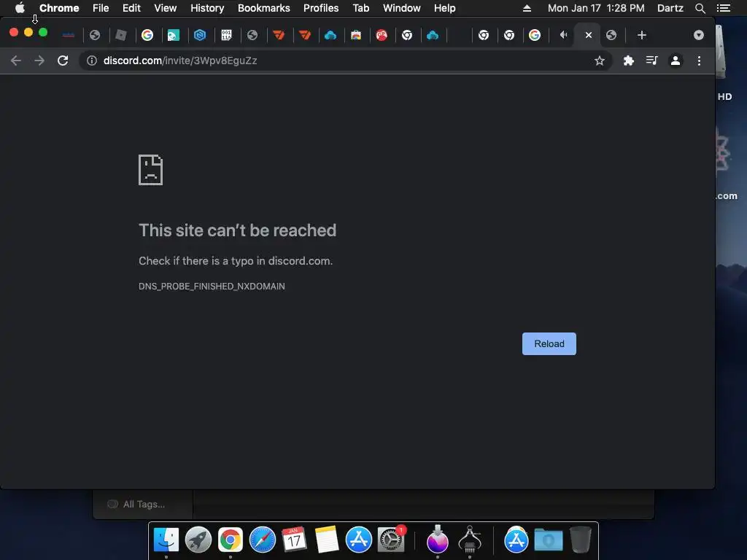Expand the tab search dropdown arrow
Viewport: 747px width, 560px height.
pyautogui.click(x=698, y=35)
